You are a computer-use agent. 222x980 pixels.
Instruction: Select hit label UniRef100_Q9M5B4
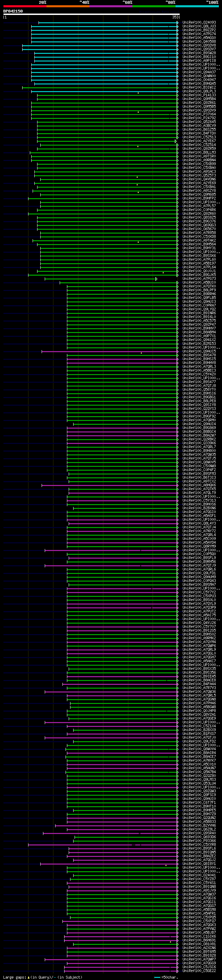click(199, 99)
